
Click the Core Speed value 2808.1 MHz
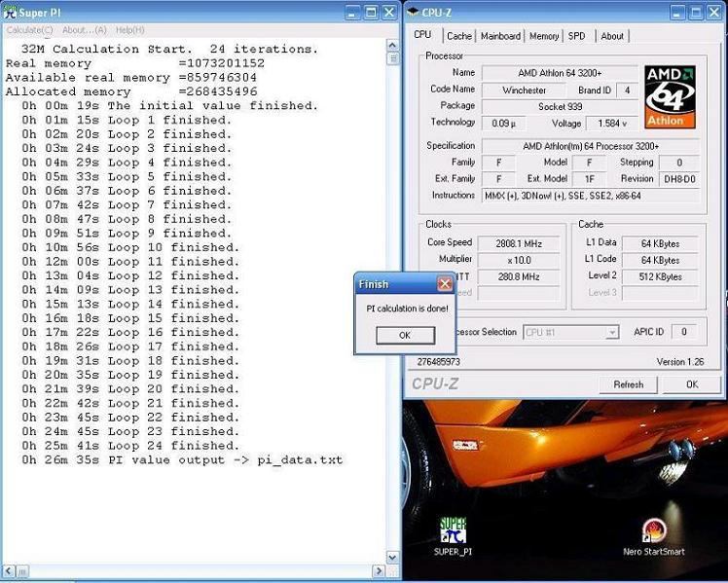(518, 243)
